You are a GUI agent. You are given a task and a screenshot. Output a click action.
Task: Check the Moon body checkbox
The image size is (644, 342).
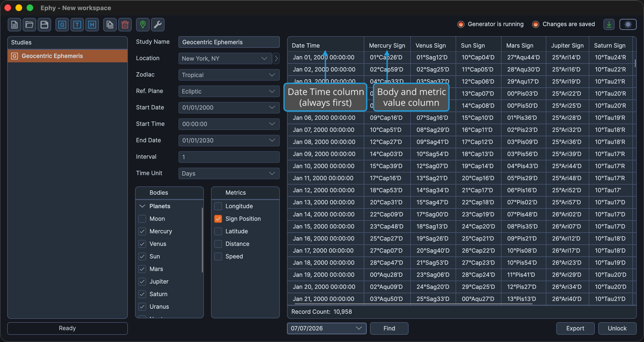pos(142,219)
